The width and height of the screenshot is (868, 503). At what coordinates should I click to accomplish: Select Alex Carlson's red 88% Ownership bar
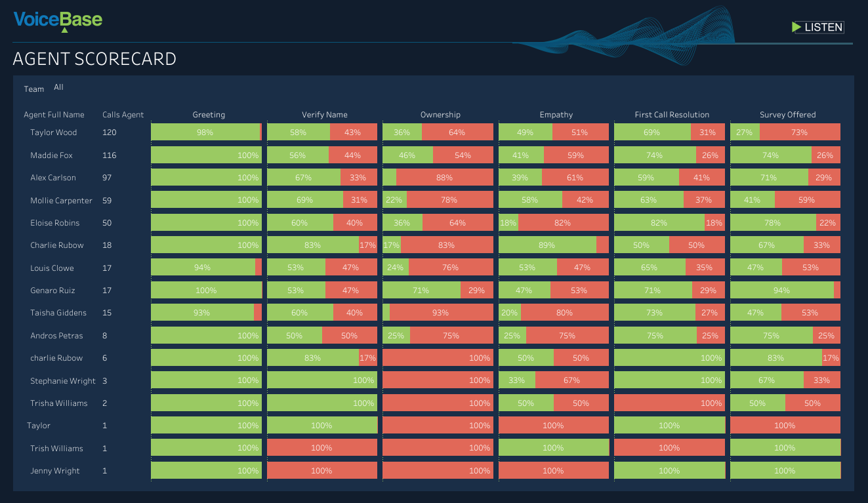[x=444, y=178]
